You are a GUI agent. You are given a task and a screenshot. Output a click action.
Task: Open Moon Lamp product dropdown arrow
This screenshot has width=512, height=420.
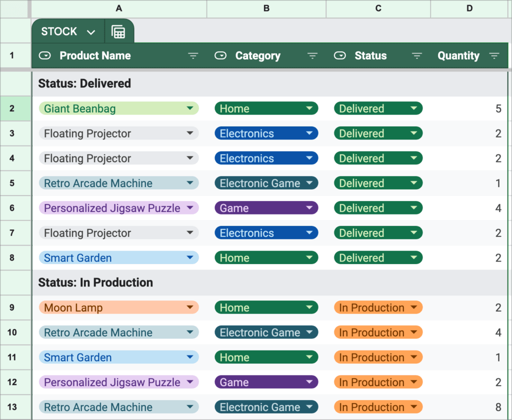190,307
